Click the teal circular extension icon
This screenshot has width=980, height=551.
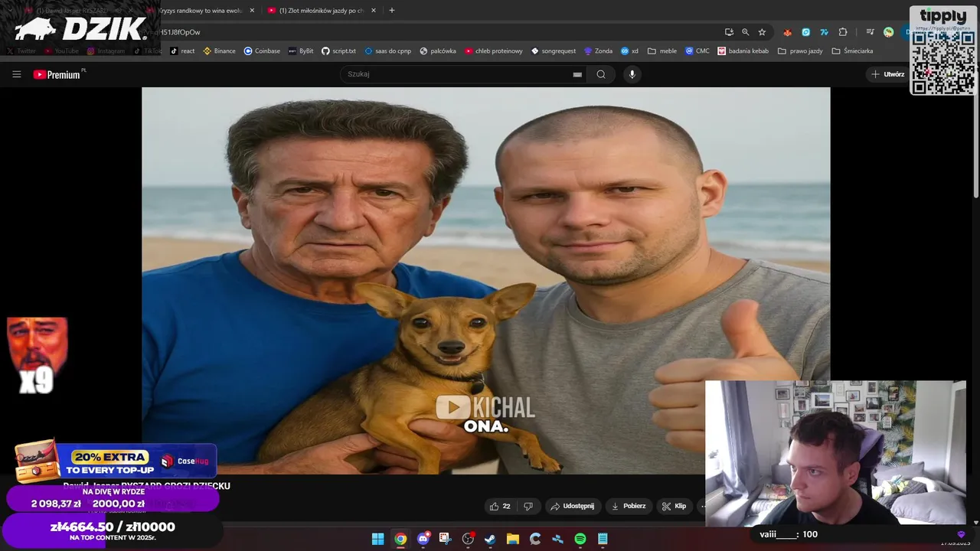click(806, 32)
